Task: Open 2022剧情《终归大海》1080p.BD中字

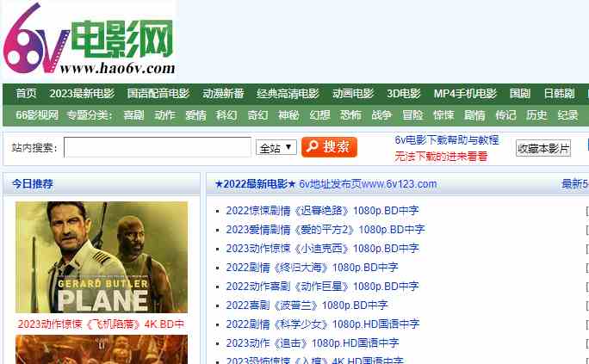Action: click(x=312, y=267)
